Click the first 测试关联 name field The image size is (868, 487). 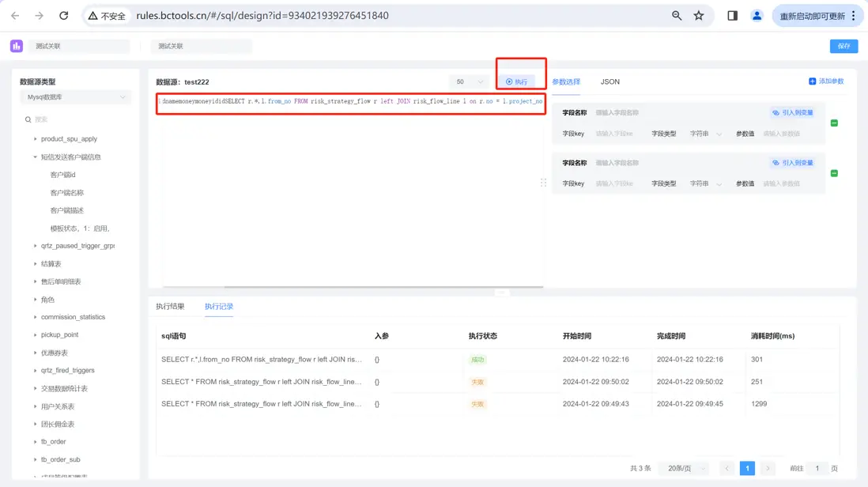coord(79,46)
